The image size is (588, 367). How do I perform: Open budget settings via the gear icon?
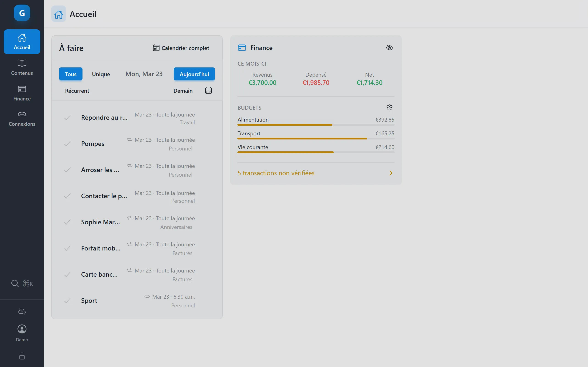tap(389, 107)
